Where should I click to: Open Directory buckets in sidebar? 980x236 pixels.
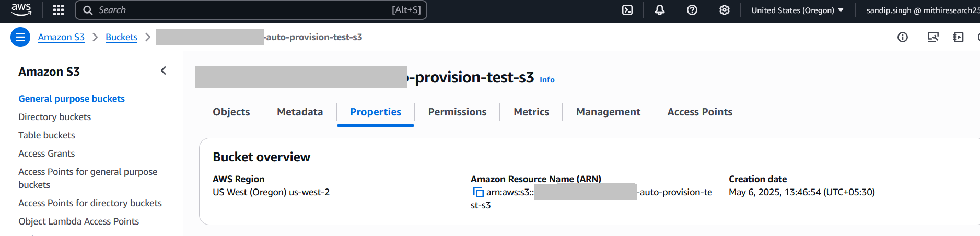coord(54,117)
